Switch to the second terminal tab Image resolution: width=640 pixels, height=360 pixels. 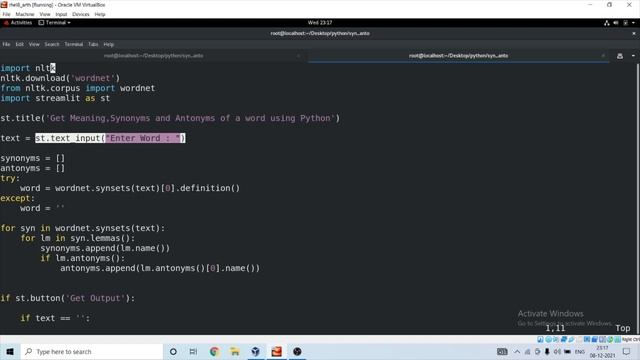[458, 56]
